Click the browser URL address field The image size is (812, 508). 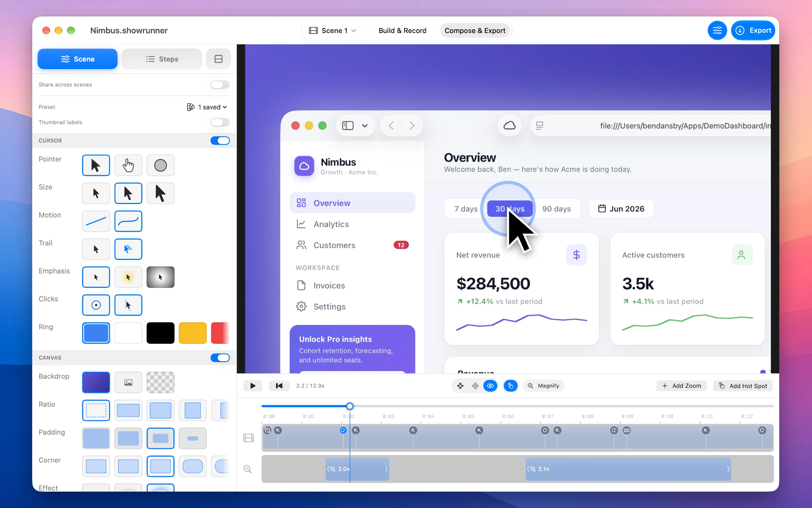(x=651, y=126)
